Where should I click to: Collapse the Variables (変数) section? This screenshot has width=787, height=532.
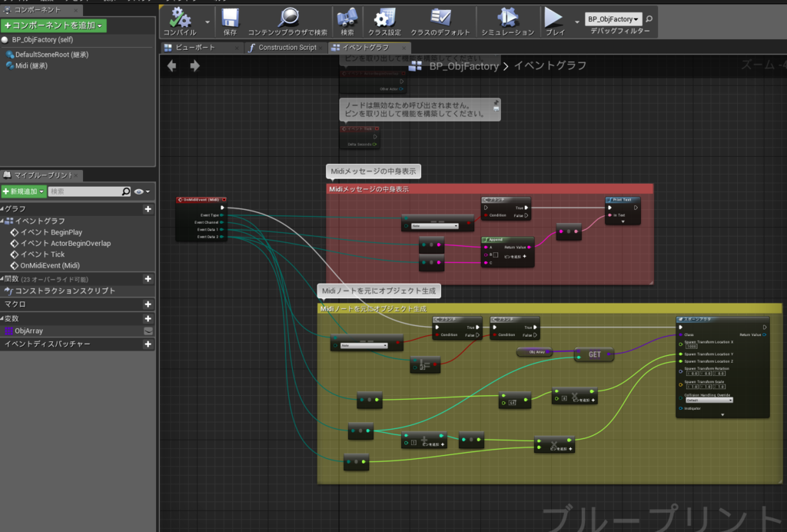pos(2,318)
